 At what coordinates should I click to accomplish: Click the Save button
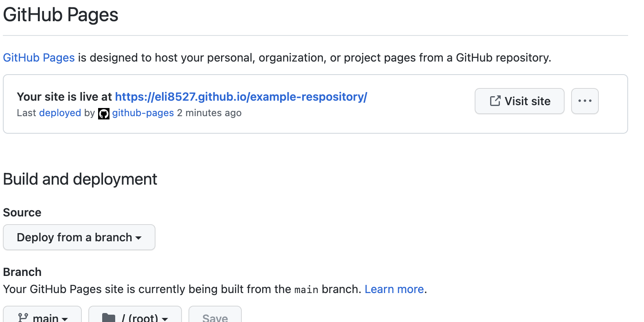click(215, 316)
